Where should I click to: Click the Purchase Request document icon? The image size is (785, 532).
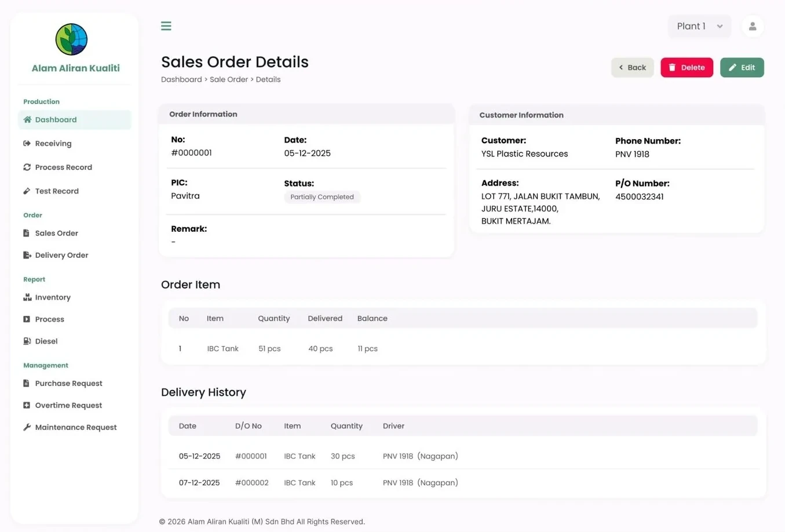26,384
